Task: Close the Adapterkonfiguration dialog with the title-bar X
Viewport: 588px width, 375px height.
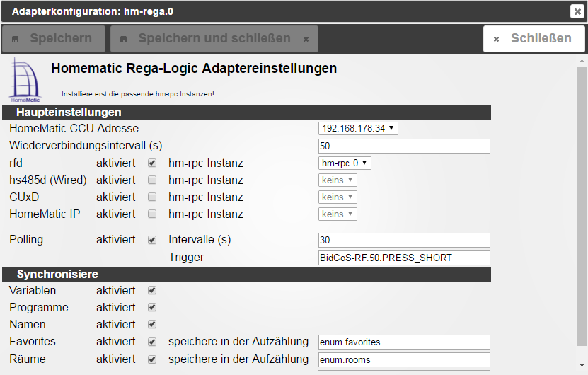Action: click(577, 11)
